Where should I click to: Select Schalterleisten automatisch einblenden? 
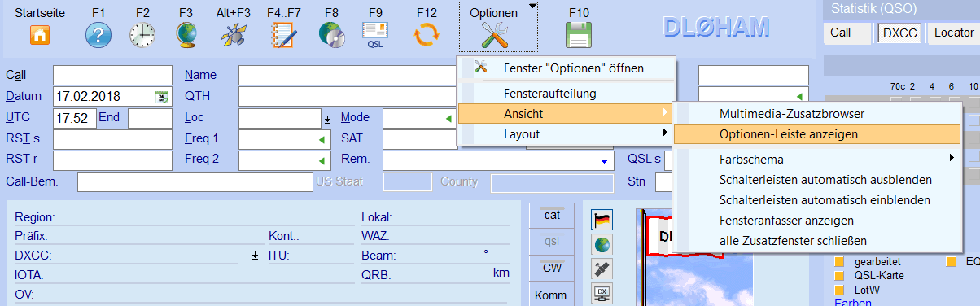pyautogui.click(x=816, y=199)
